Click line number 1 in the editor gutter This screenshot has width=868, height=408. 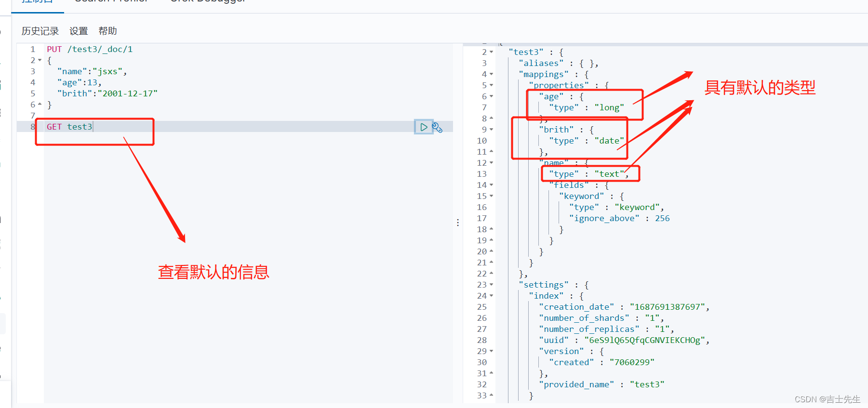click(33, 49)
